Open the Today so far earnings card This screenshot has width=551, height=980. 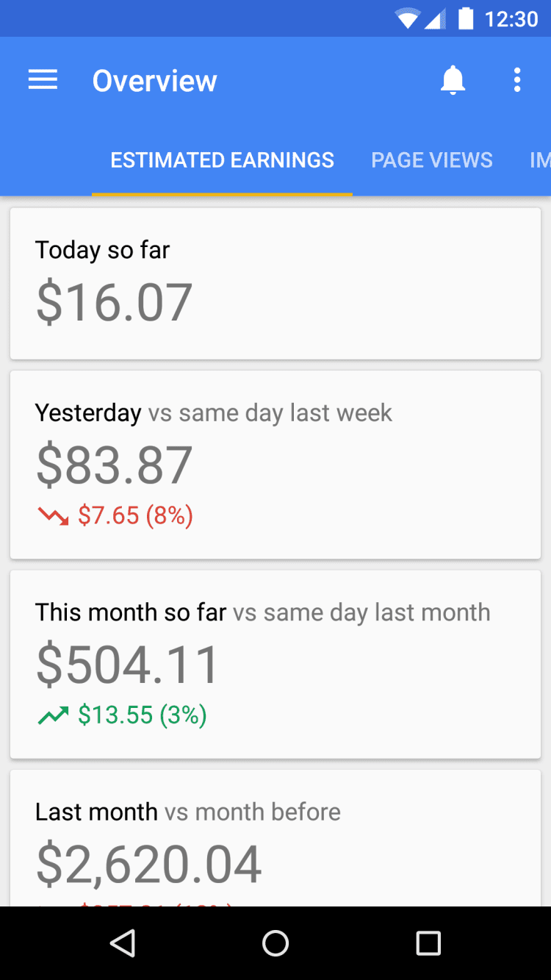click(275, 284)
